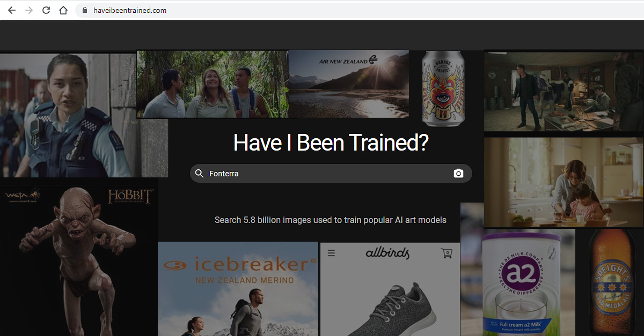Open the three hikers forest thumbnail
This screenshot has height=336, width=644.
213,84
